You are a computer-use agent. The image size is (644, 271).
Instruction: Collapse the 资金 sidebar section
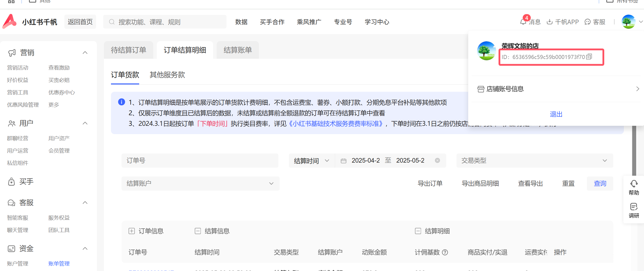[x=85, y=248]
